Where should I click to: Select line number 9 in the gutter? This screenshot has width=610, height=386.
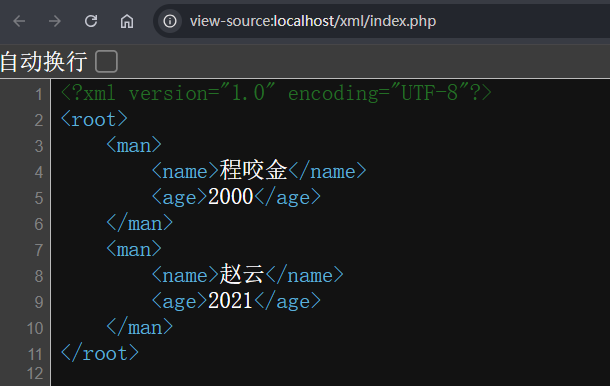[x=39, y=302]
